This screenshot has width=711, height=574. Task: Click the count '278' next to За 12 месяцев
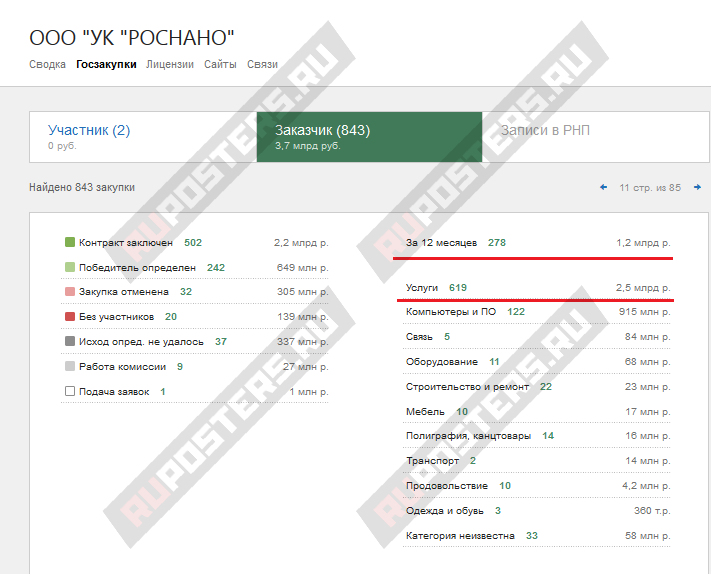[x=497, y=243]
